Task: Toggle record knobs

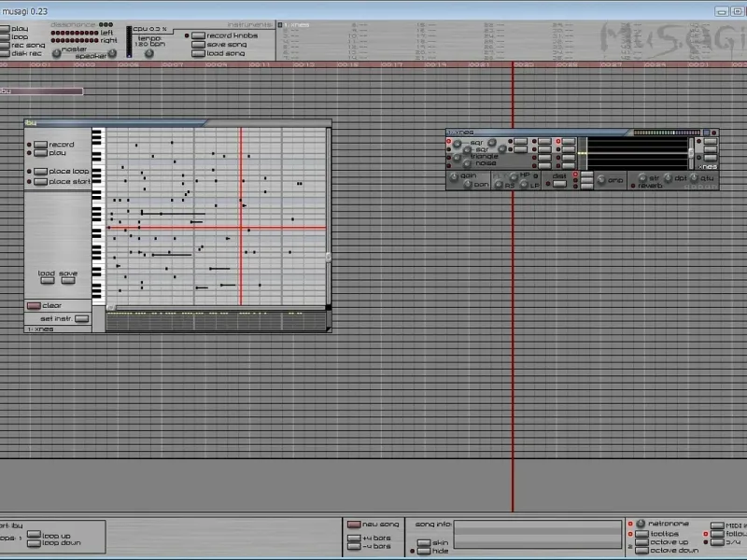Action: click(198, 35)
